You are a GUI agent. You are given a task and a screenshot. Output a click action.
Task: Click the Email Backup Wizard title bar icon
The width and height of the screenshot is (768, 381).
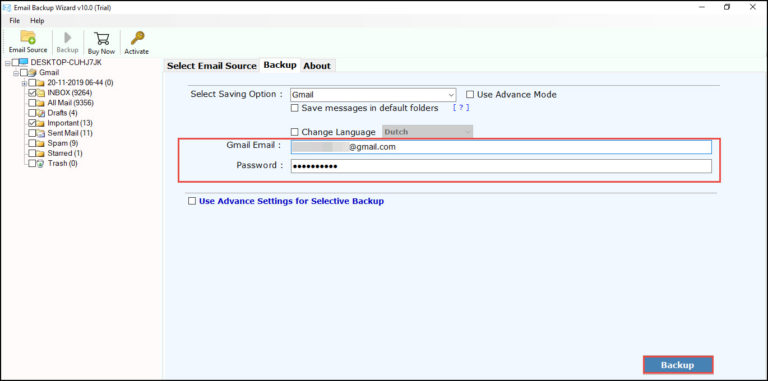coord(7,7)
